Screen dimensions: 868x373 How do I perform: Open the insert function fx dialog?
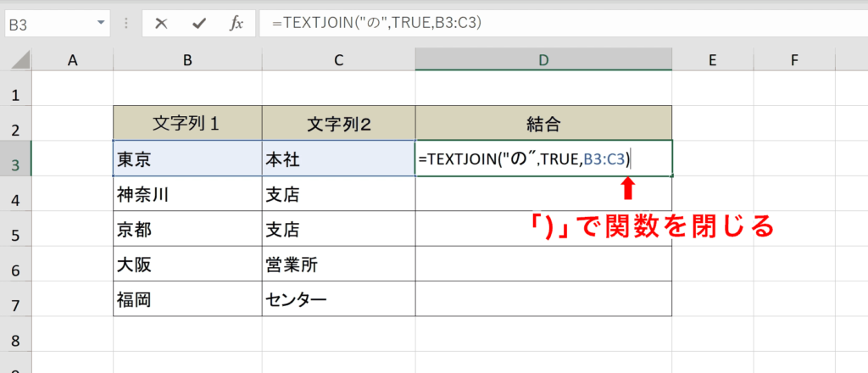click(236, 24)
